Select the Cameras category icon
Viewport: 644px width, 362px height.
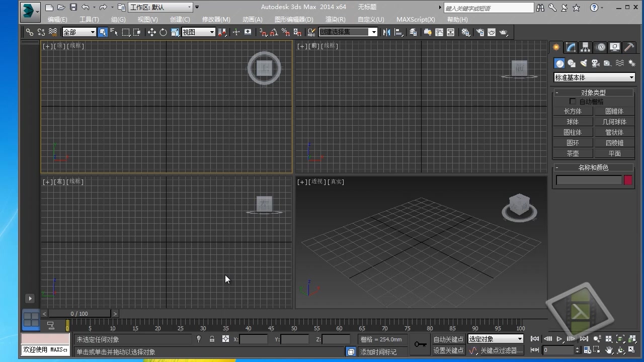point(596,63)
